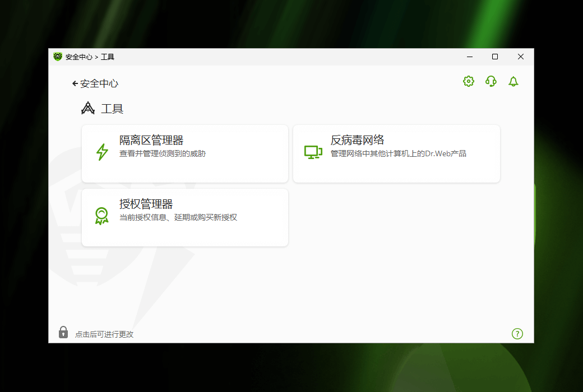
Task: Open the 隔离区管理器 card
Action: [185, 153]
